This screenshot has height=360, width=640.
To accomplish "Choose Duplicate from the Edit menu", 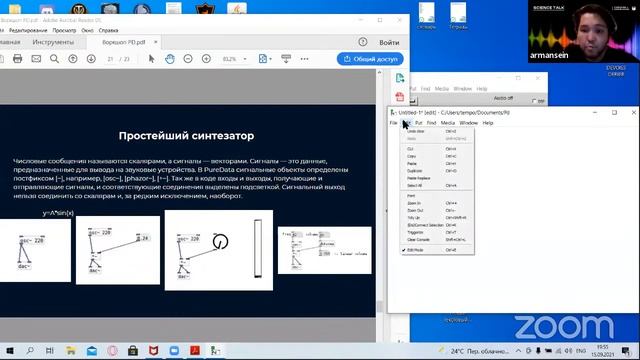I will [437, 171].
